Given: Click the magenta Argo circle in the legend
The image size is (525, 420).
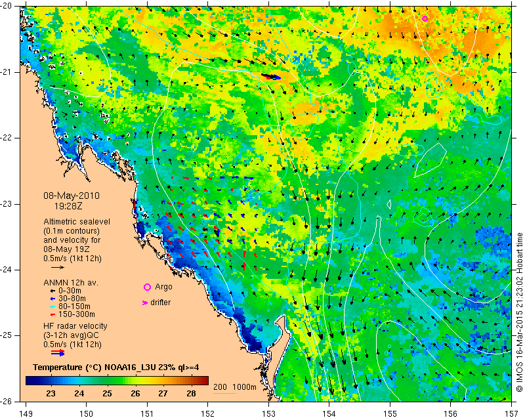Looking at the screenshot, I should pyautogui.click(x=147, y=287).
